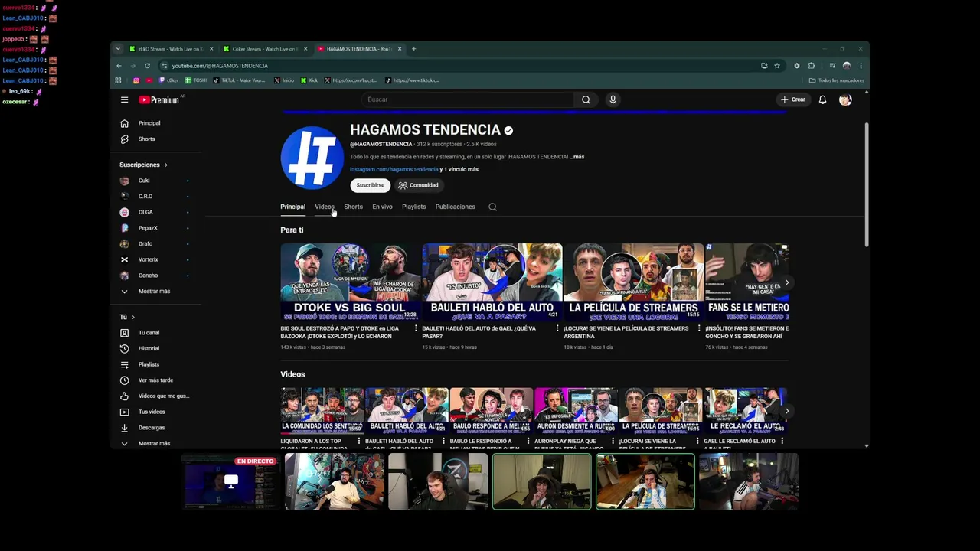Click the page vertical scrollbar
Image resolution: width=980 pixels, height=551 pixels.
(x=867, y=184)
